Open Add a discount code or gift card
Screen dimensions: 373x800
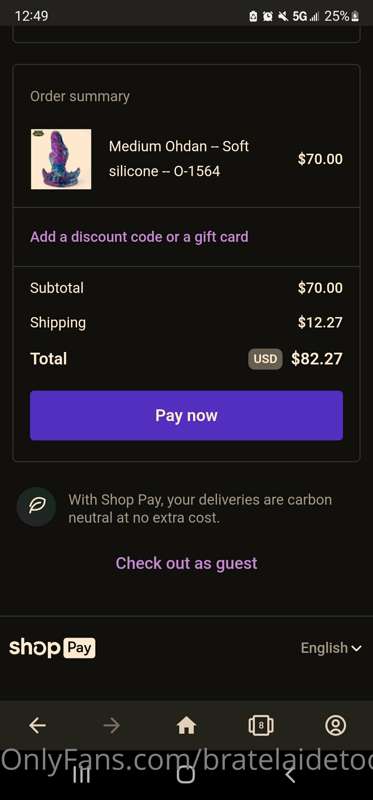coord(139,237)
